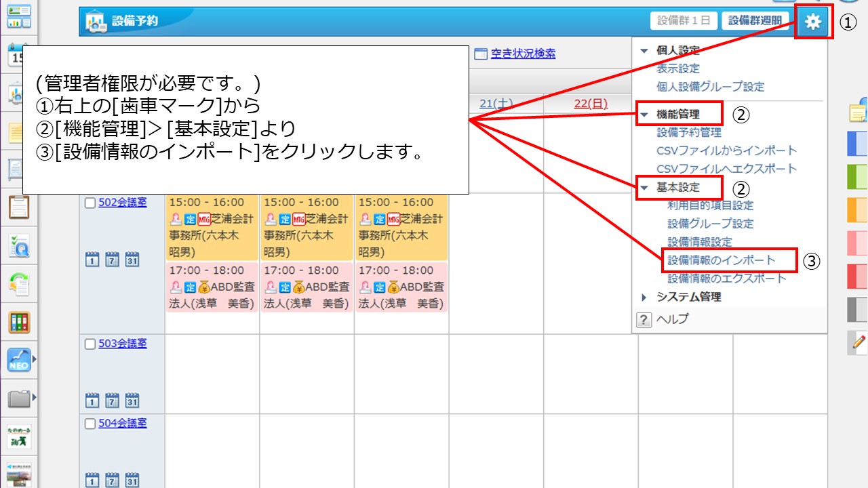The image size is (868, 488).
Task: Click the gray folder icon in sidebar
Action: (19, 398)
